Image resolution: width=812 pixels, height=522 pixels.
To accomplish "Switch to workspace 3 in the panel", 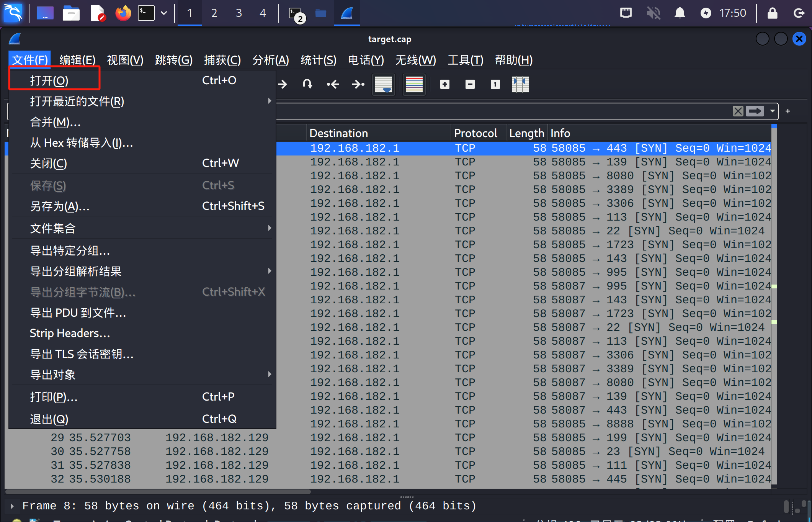I will (239, 13).
